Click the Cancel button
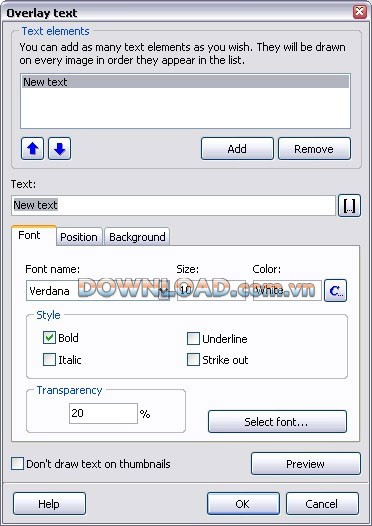 click(x=322, y=504)
